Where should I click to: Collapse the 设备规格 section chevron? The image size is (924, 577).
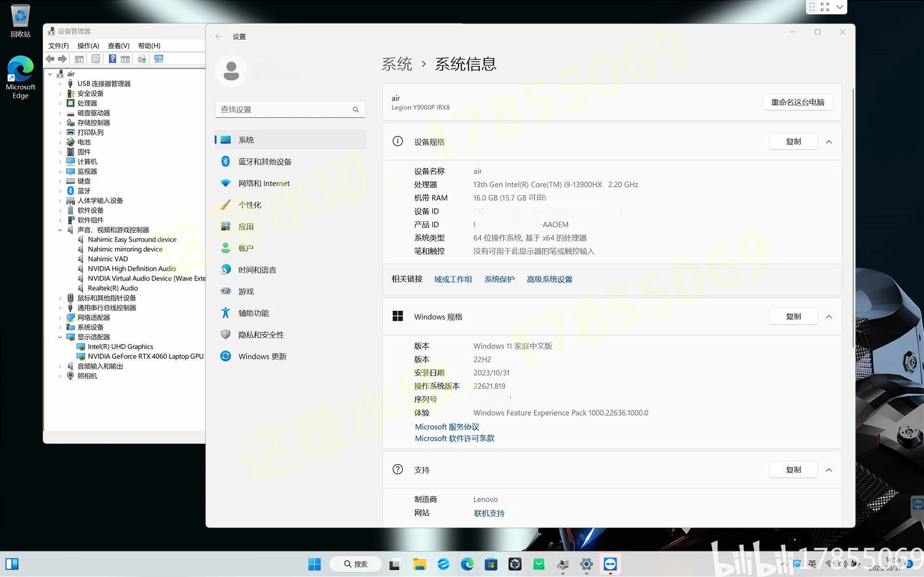tap(829, 142)
